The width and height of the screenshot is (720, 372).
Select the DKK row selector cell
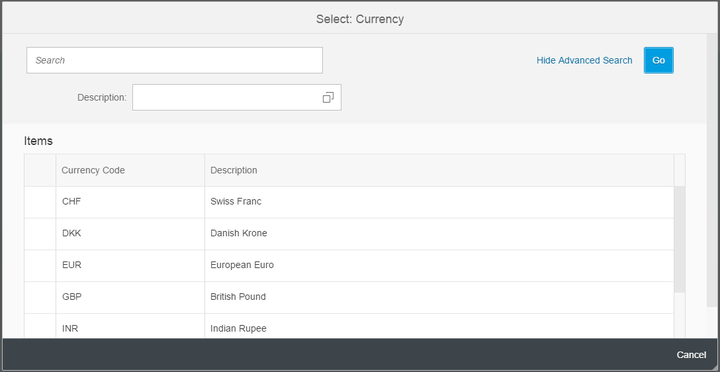point(40,234)
